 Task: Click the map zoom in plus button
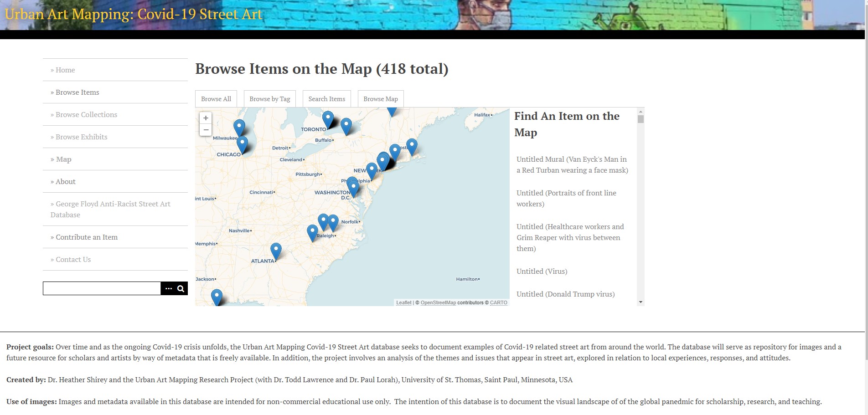pyautogui.click(x=206, y=118)
